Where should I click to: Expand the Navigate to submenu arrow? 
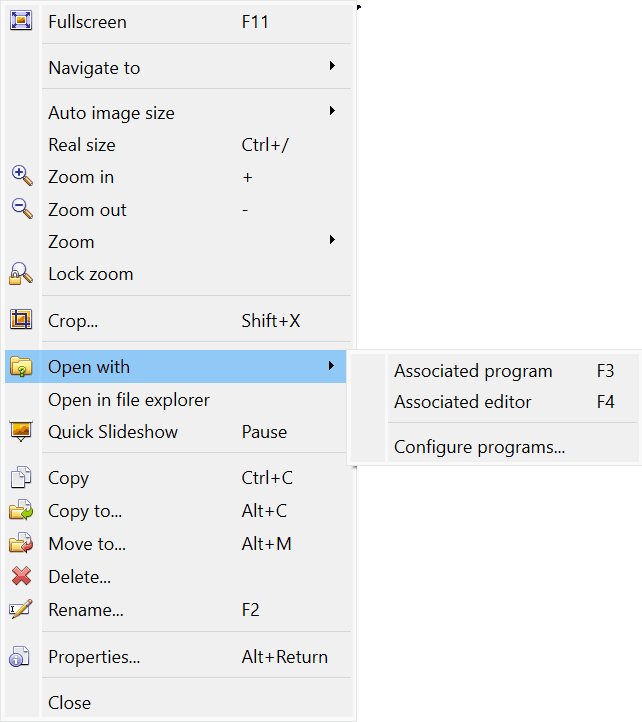[x=331, y=67]
